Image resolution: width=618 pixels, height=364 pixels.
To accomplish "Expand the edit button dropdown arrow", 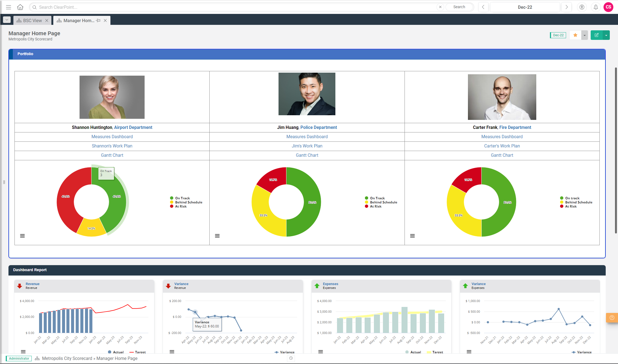I will tap(606, 35).
